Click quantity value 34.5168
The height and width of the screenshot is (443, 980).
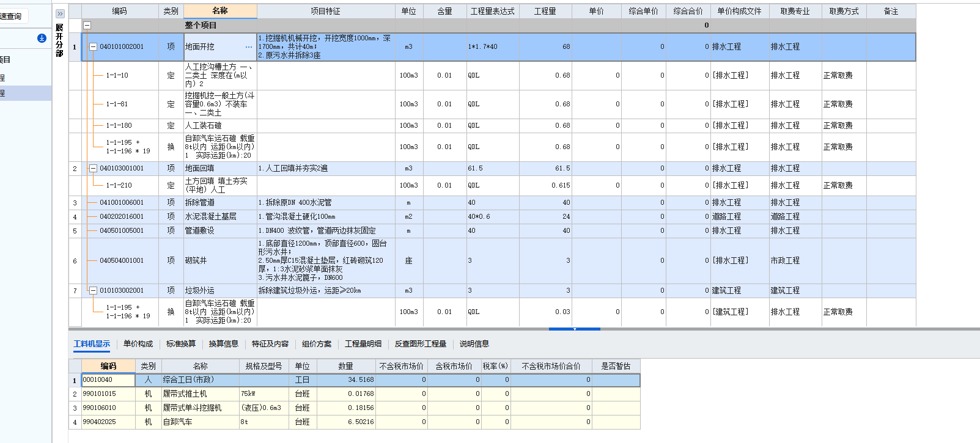pyautogui.click(x=346, y=380)
